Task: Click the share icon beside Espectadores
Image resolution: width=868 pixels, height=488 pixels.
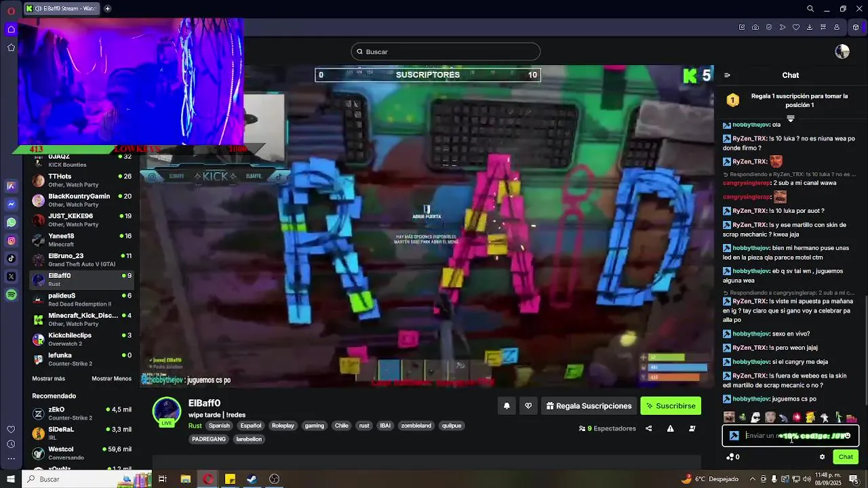Action: [648, 428]
